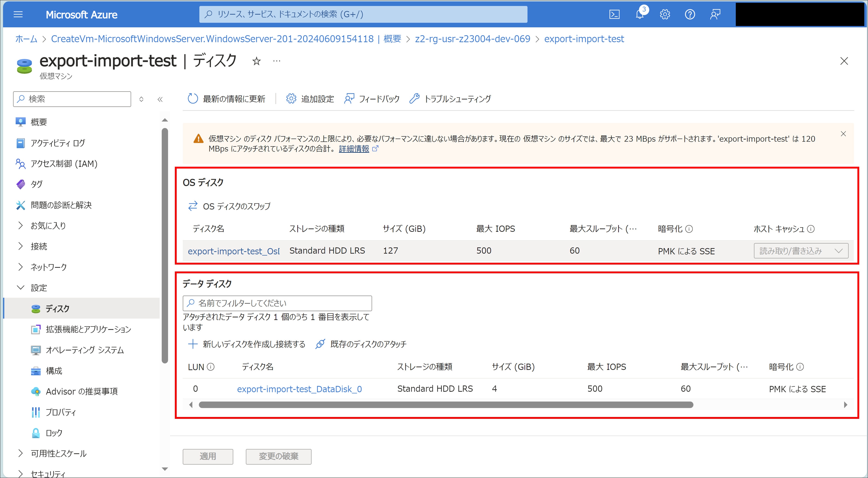868x478 pixels.
Task: Open 拡張機能とアプリケーション menu item
Action: pos(88,329)
